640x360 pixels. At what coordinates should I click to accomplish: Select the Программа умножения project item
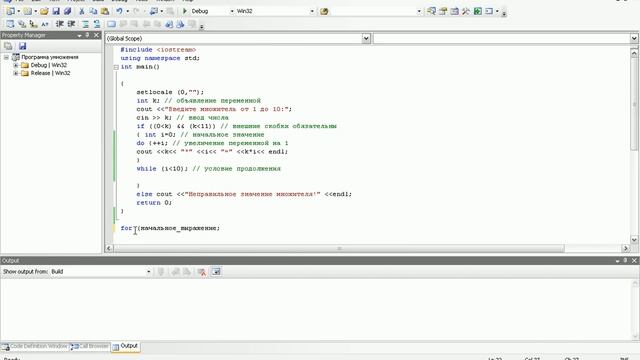tap(50, 58)
